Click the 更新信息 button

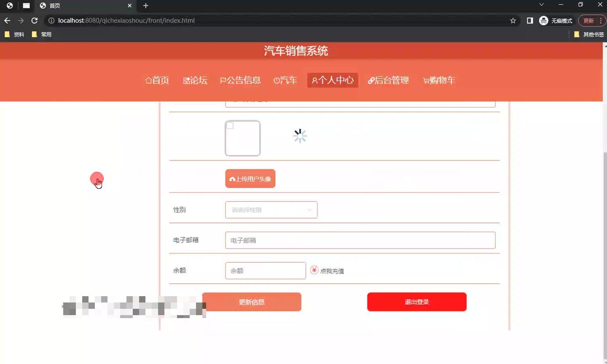[x=252, y=302]
